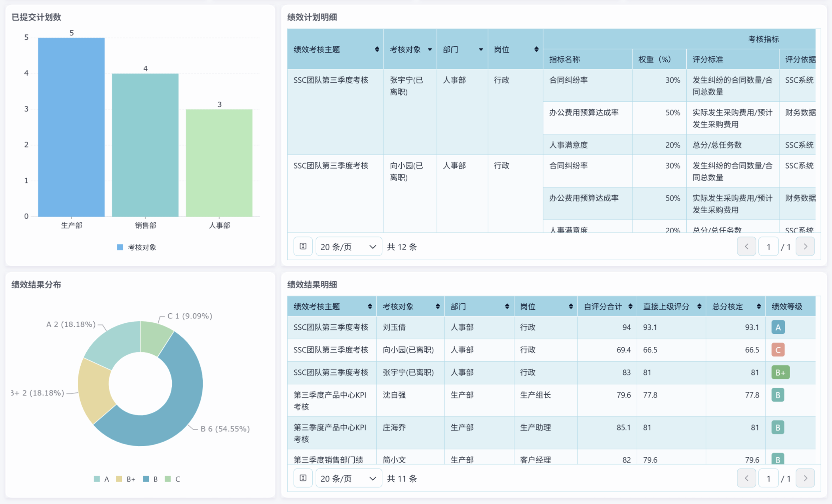Click 人事满意度 indicator with 20% weight
The width and height of the screenshot is (832, 504).
point(568,145)
